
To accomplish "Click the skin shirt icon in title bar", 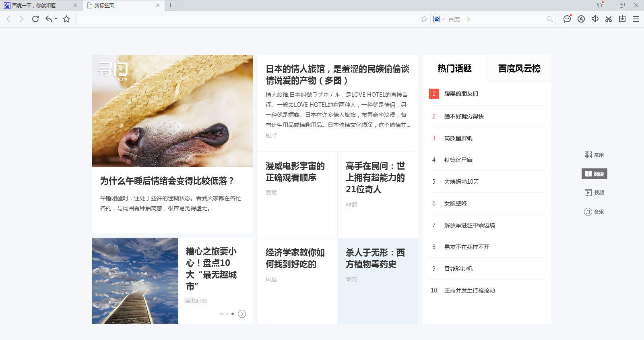I will point(600,5).
